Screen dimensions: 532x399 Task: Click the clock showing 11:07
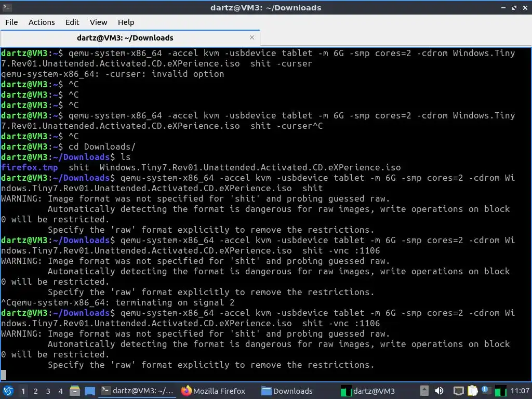[520, 391]
